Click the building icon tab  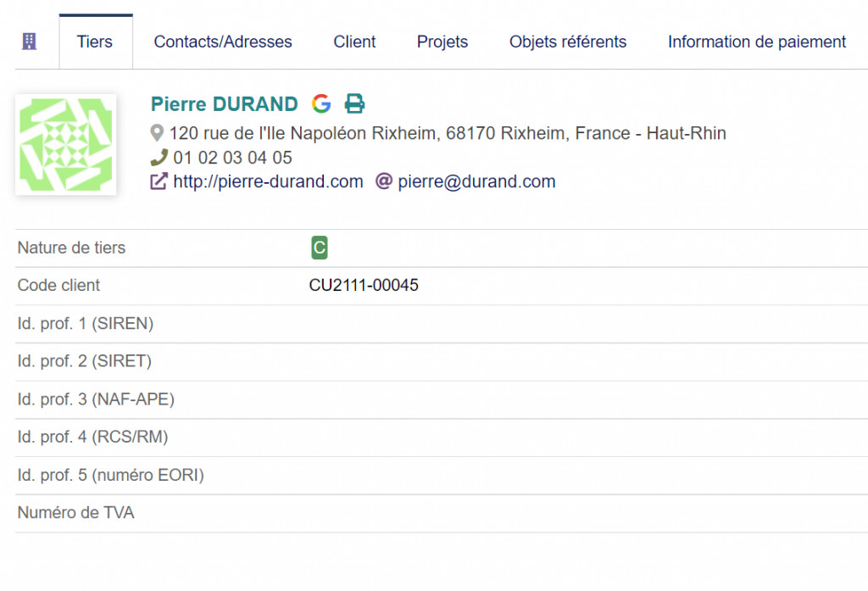tap(30, 42)
